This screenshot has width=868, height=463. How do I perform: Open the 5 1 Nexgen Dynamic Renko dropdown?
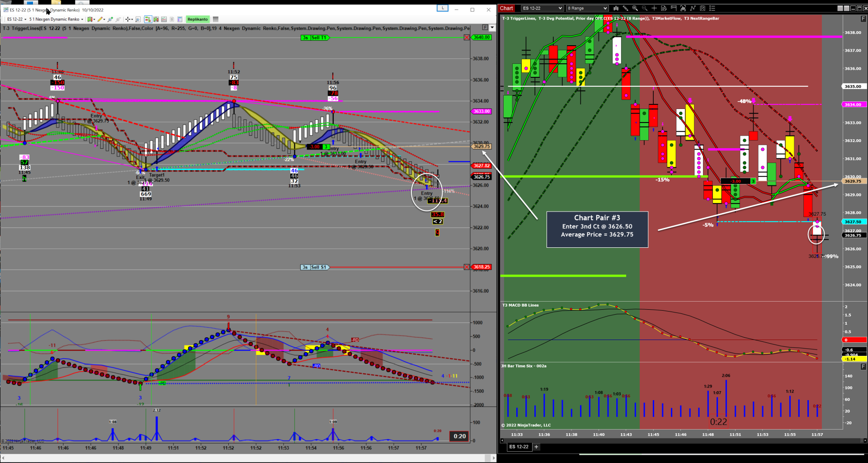(x=56, y=19)
